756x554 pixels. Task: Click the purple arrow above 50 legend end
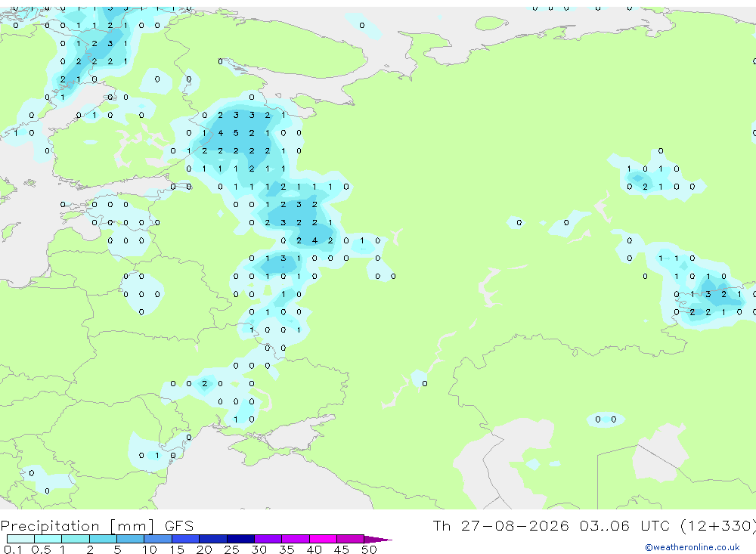tap(378, 540)
